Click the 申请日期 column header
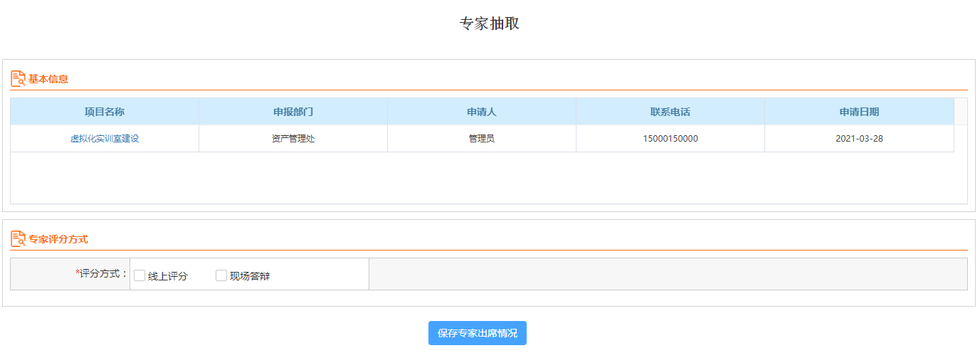The image size is (980, 353). click(x=859, y=112)
